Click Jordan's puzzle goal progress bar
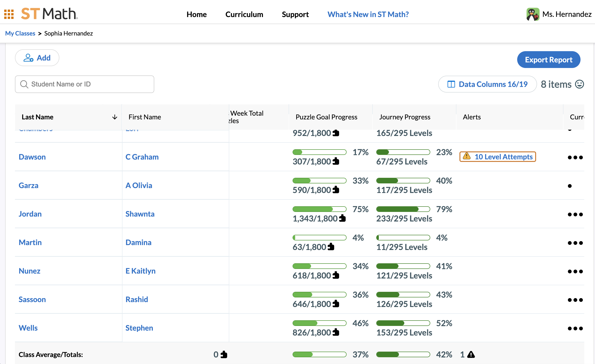 coord(319,209)
